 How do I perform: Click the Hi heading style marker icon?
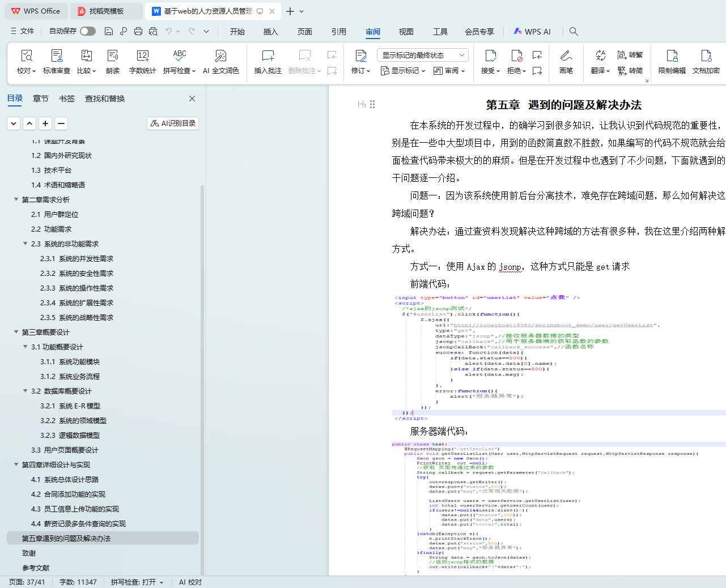click(362, 104)
